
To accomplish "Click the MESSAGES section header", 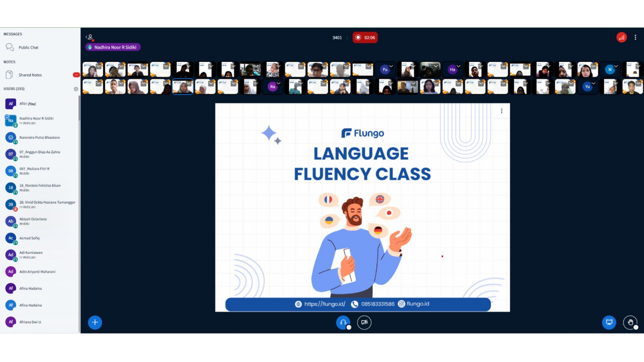I will [x=13, y=34].
